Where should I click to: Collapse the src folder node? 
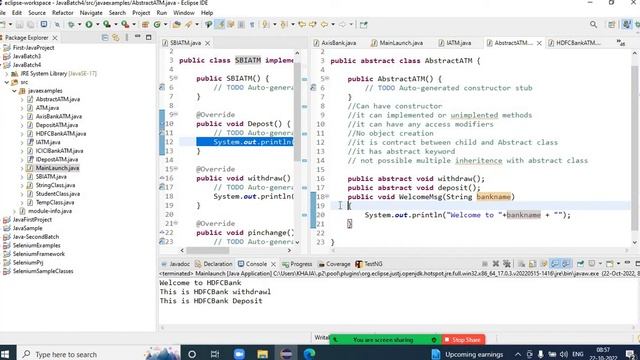(7, 82)
